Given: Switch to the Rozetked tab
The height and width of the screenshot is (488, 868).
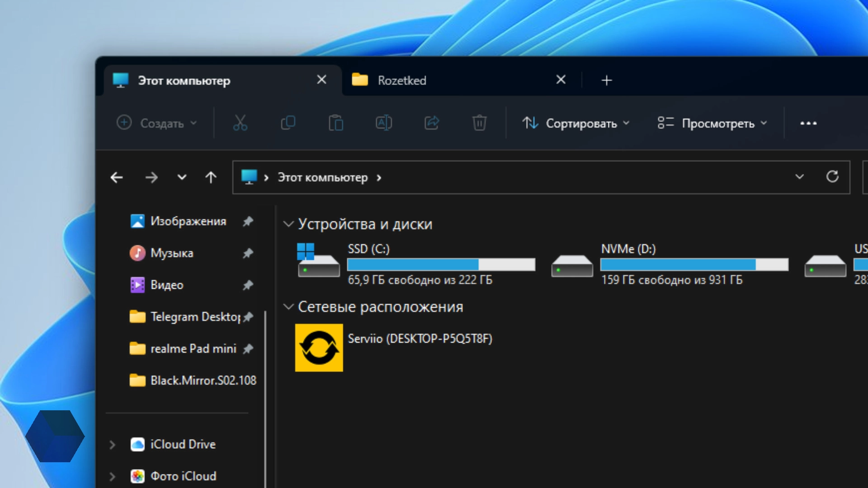Looking at the screenshot, I should [x=401, y=80].
